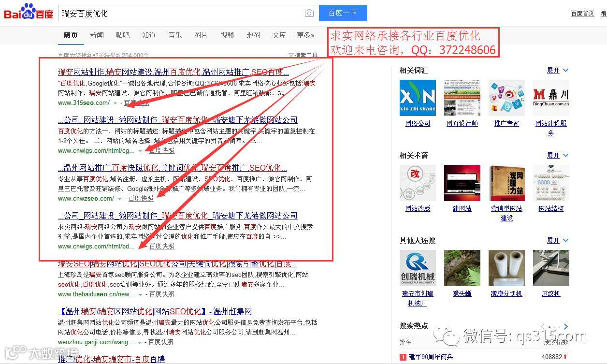Open result 瑞安网站制作,瑞安网站建设,温州百度优化

tap(173, 72)
